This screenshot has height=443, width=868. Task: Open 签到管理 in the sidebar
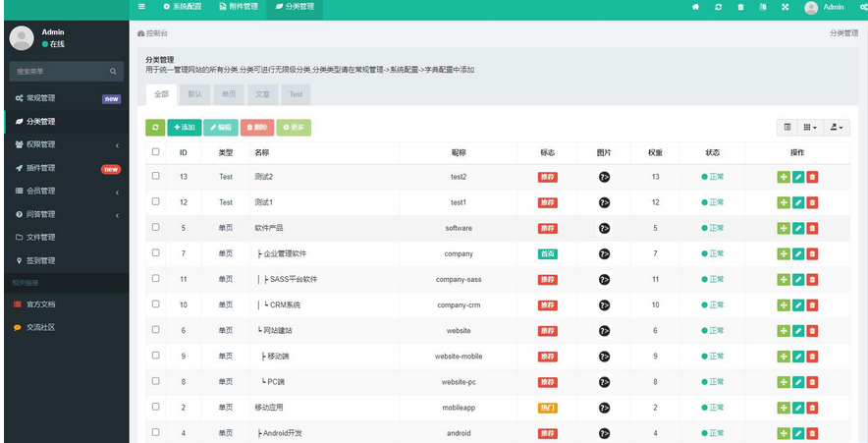[67, 261]
